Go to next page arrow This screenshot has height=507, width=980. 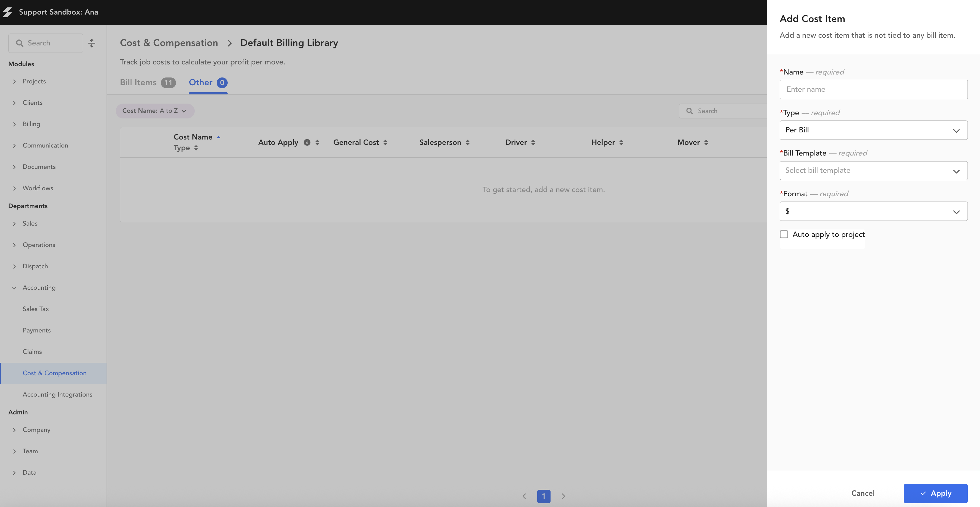click(563, 496)
